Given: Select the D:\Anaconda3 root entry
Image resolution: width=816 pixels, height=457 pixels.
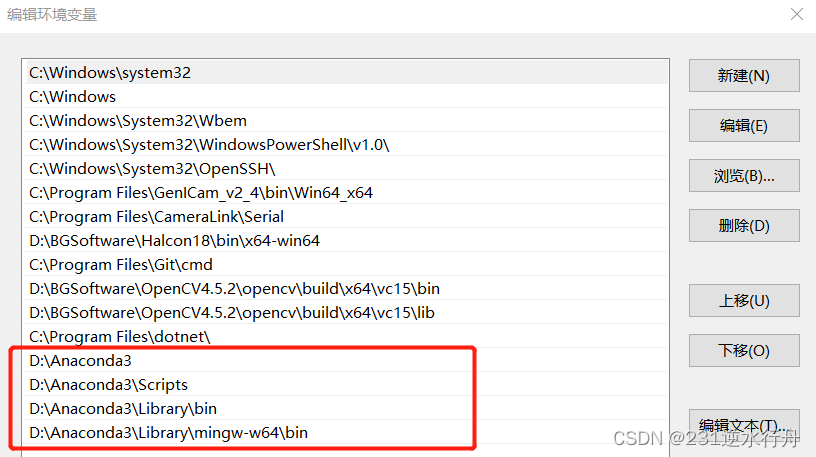Looking at the screenshot, I should (345, 360).
